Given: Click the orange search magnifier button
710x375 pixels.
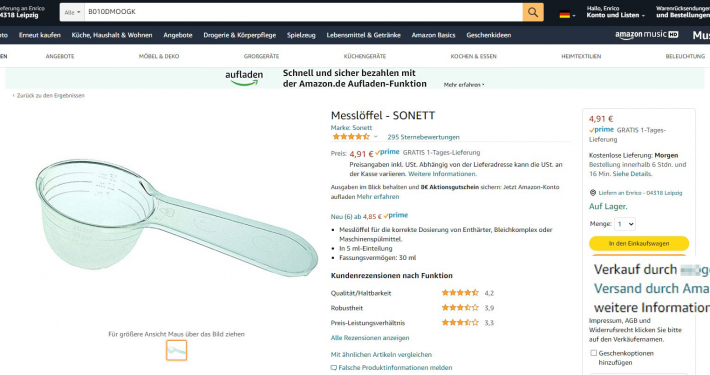Looking at the screenshot, I should [x=533, y=12].
